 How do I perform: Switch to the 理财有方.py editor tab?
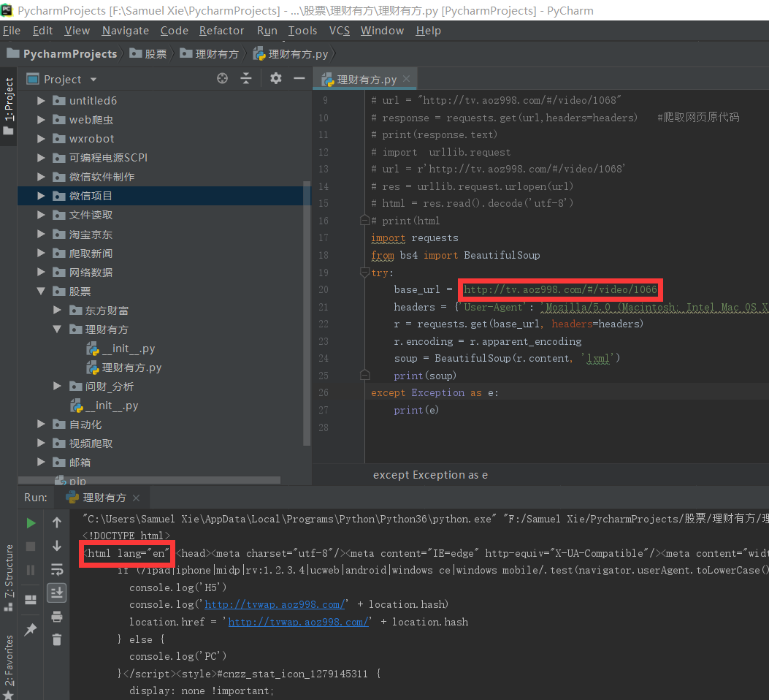point(367,80)
